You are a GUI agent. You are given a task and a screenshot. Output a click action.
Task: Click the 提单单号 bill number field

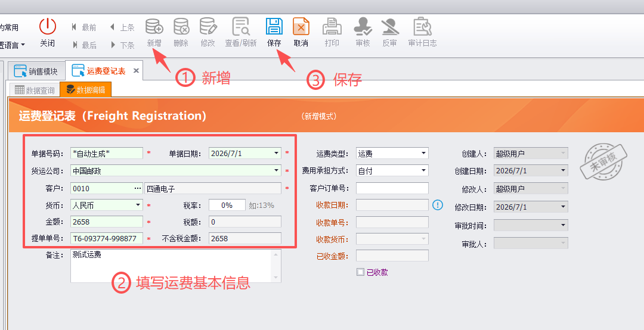click(107, 238)
